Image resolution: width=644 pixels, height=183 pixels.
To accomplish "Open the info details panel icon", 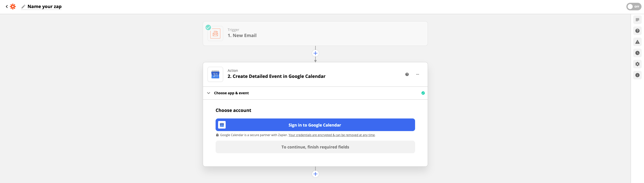I will coord(637,75).
